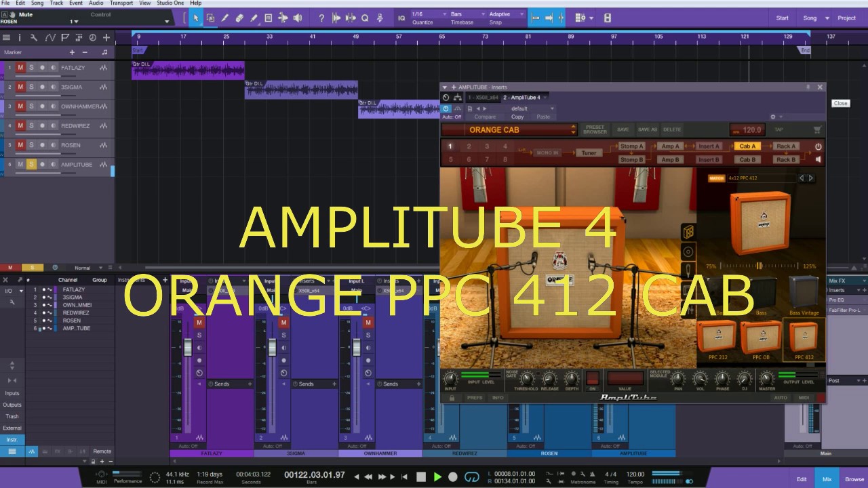Toggle plugin bypass power button
Viewport: 868px width, 488px height.
coord(446,108)
